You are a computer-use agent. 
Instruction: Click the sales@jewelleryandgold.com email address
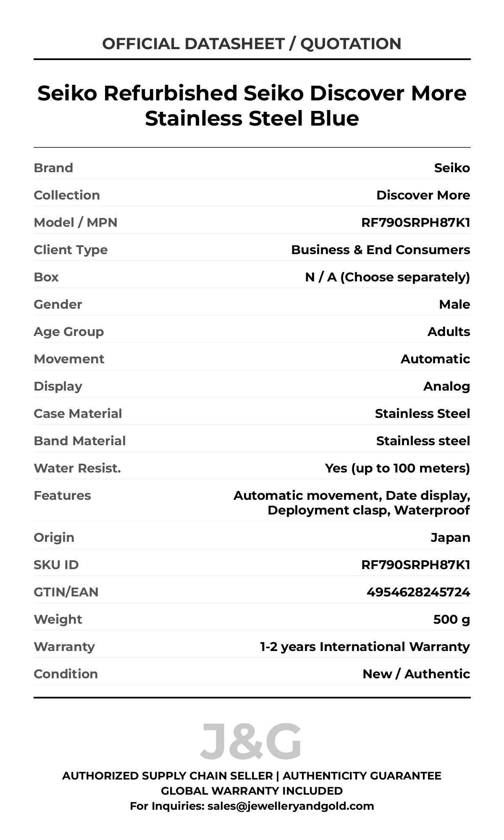tap(291, 806)
